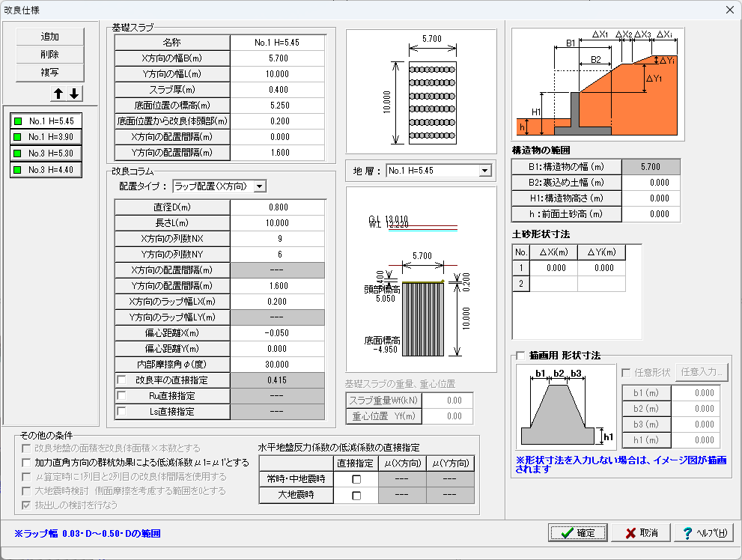Screen dimensions: 742x560
Task: Select No.3 H=4.40 list item
Action: point(46,170)
